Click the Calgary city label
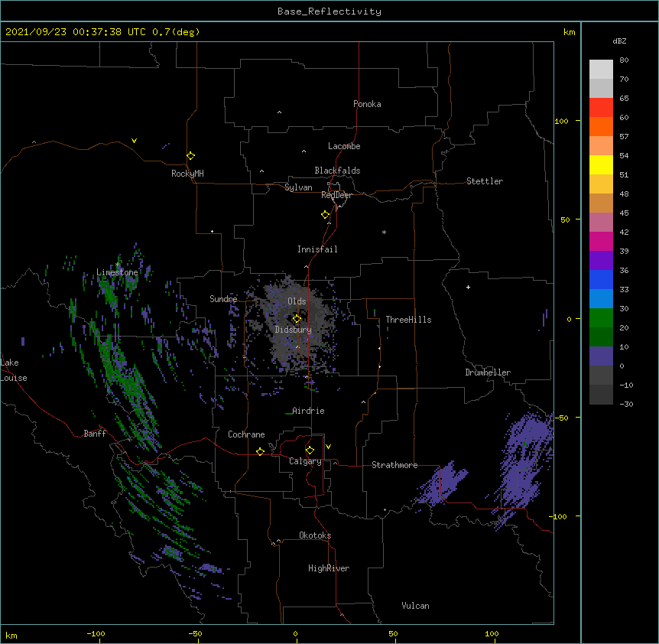 click(x=305, y=461)
